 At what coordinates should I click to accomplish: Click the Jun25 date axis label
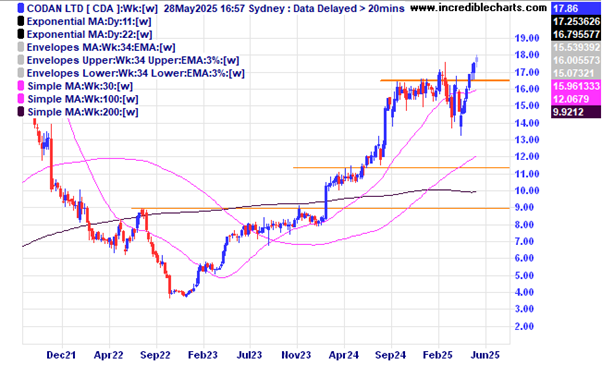click(485, 355)
